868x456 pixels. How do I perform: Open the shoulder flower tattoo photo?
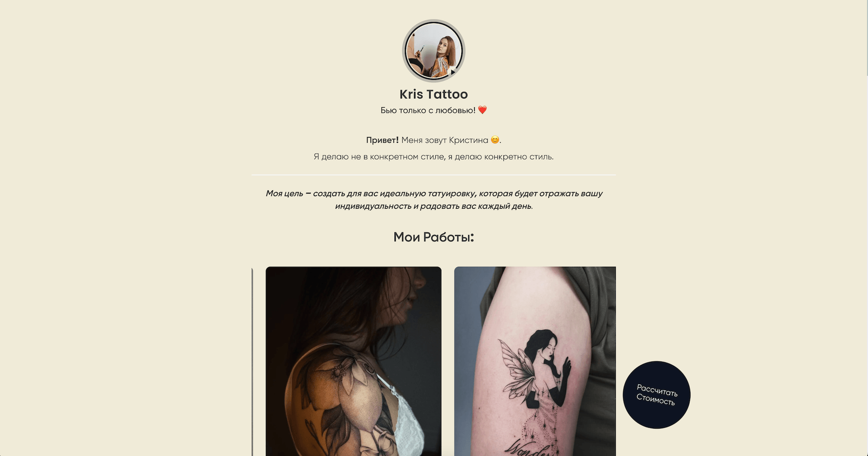354,362
